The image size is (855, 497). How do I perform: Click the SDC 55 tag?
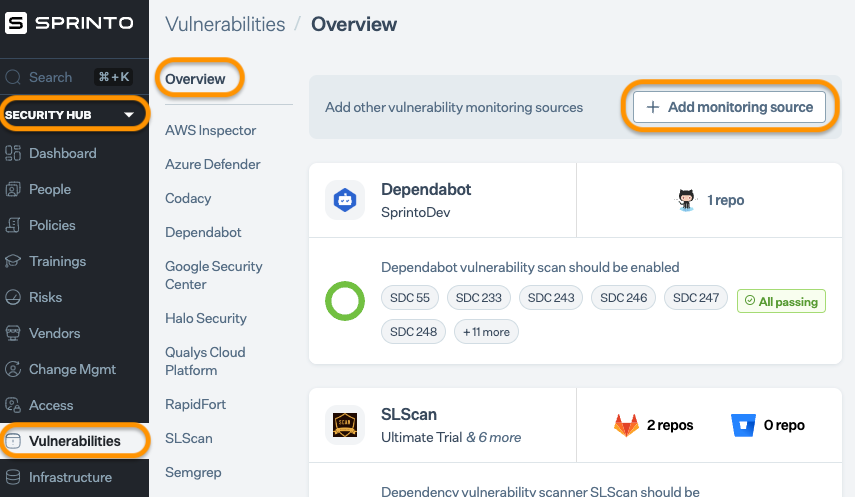[410, 298]
